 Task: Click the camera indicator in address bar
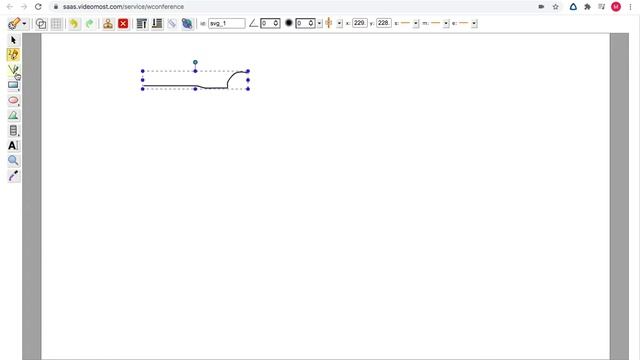541,7
